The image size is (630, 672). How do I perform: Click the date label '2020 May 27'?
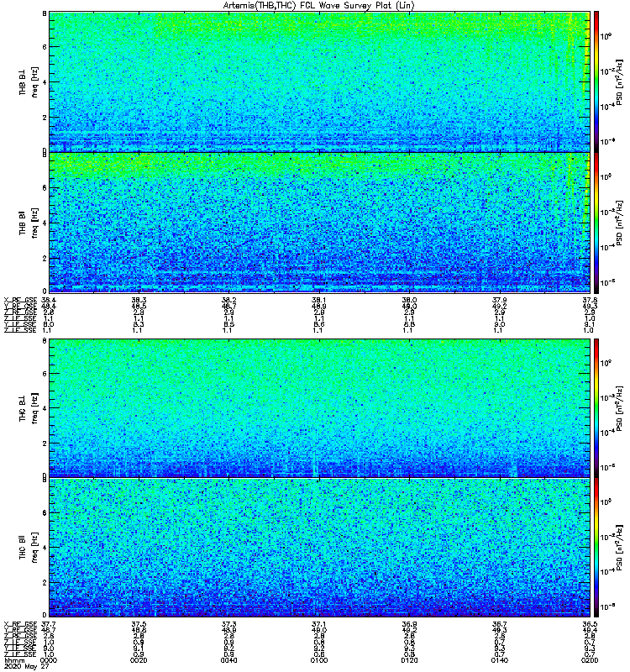point(26,666)
